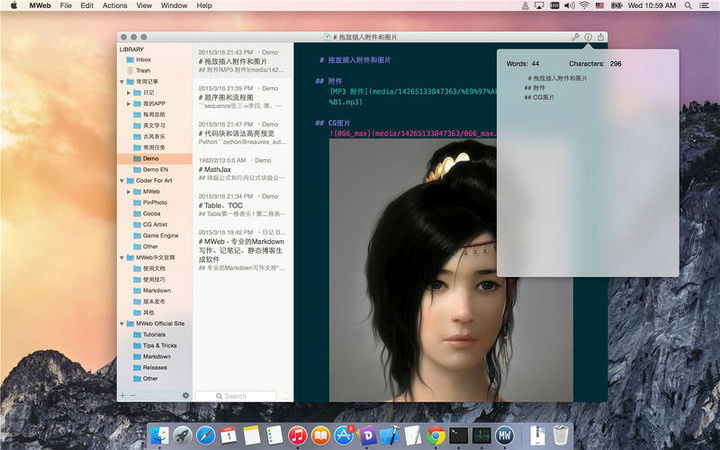This screenshot has height=450, width=720.
Task: Open the App Store icon in the Dock
Action: click(343, 435)
